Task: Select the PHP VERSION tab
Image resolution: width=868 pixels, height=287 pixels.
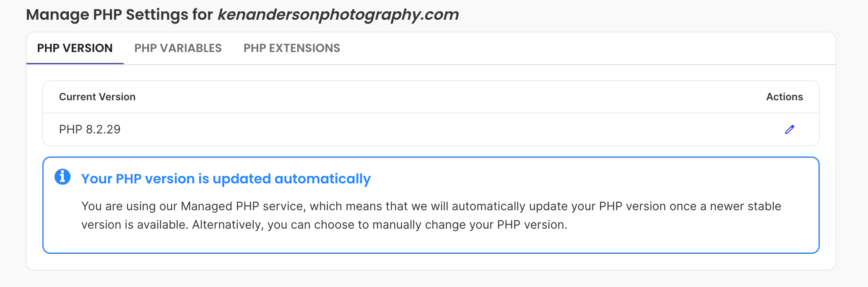Action: click(x=75, y=48)
